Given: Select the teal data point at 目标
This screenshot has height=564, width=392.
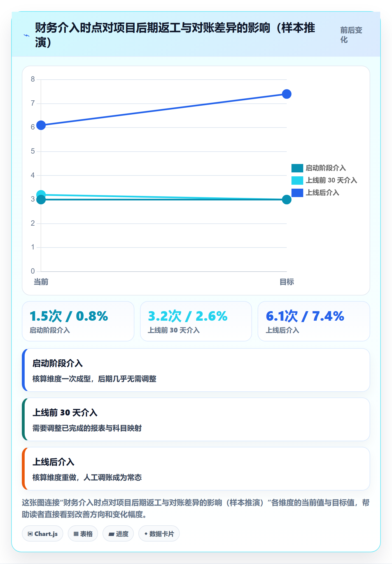Looking at the screenshot, I should point(287,200).
